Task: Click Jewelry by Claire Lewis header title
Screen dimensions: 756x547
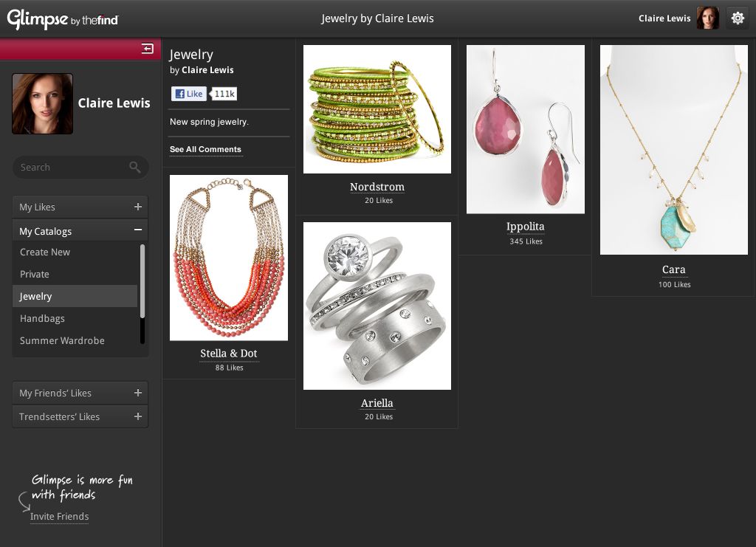Action: [x=377, y=18]
